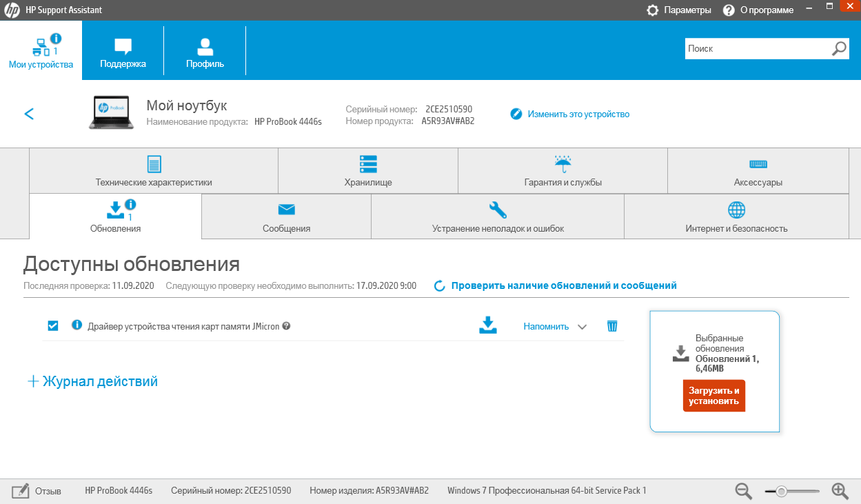The height and width of the screenshot is (504, 861).
Task: Open the Профиль section
Action: click(205, 50)
